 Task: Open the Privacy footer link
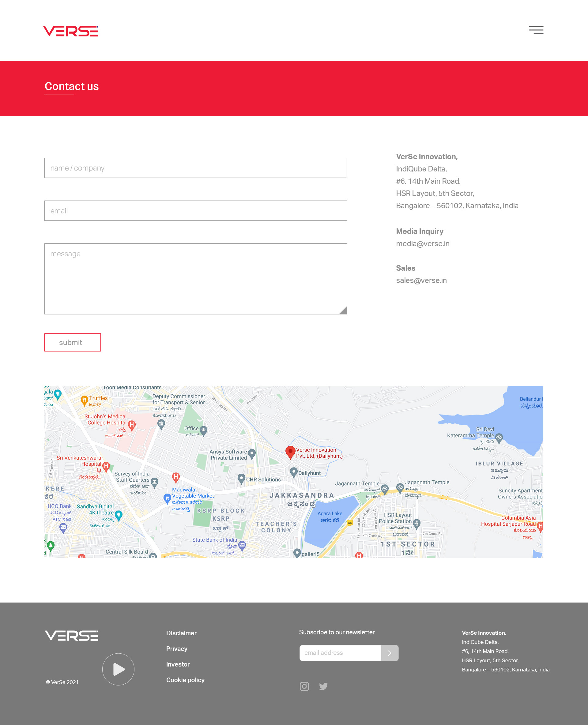click(x=176, y=649)
